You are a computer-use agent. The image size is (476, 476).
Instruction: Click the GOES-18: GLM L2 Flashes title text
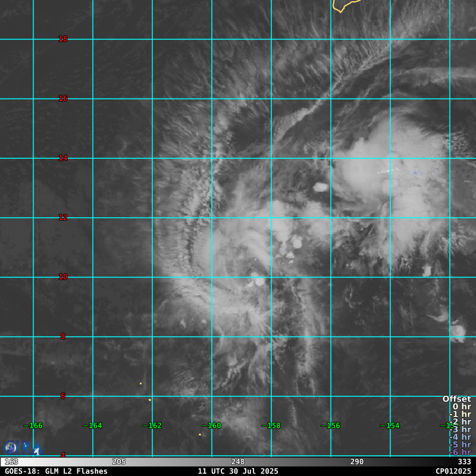[56, 471]
